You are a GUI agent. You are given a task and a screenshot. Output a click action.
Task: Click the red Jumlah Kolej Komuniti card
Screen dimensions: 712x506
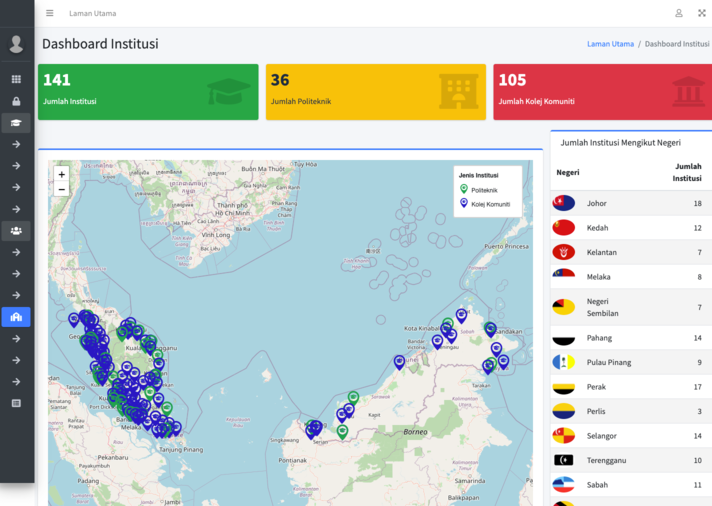602,92
